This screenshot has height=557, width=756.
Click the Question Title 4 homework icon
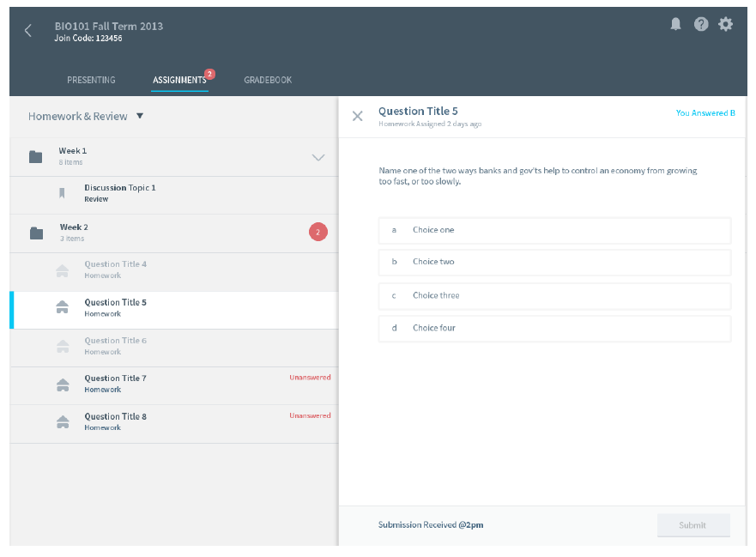[62, 270]
